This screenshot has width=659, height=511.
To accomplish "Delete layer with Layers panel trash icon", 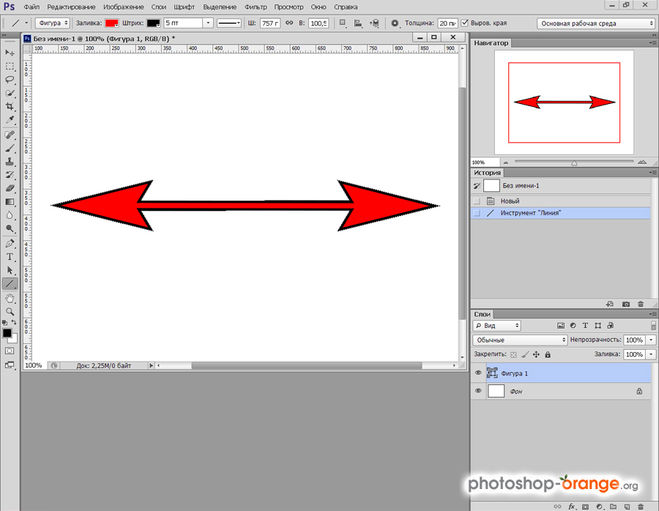I will tap(640, 507).
